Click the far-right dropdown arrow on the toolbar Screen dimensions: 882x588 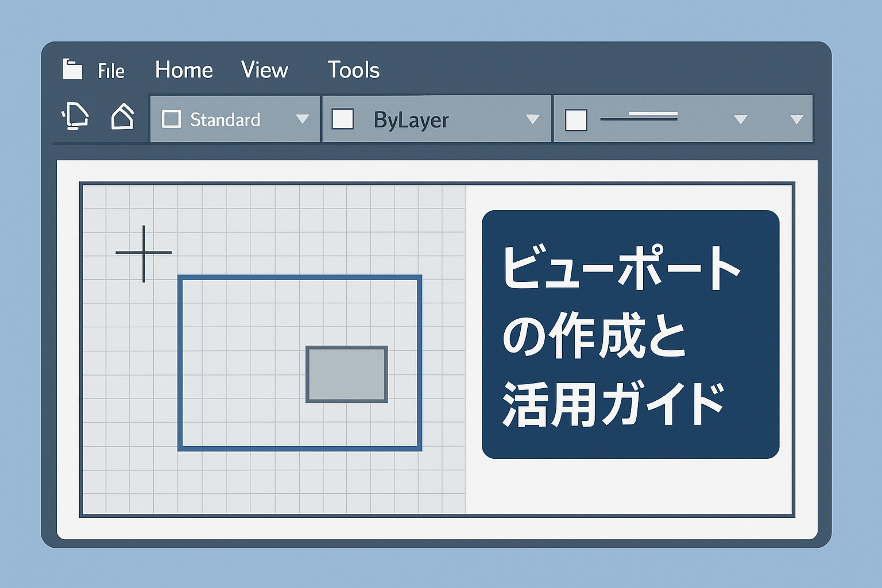797,120
